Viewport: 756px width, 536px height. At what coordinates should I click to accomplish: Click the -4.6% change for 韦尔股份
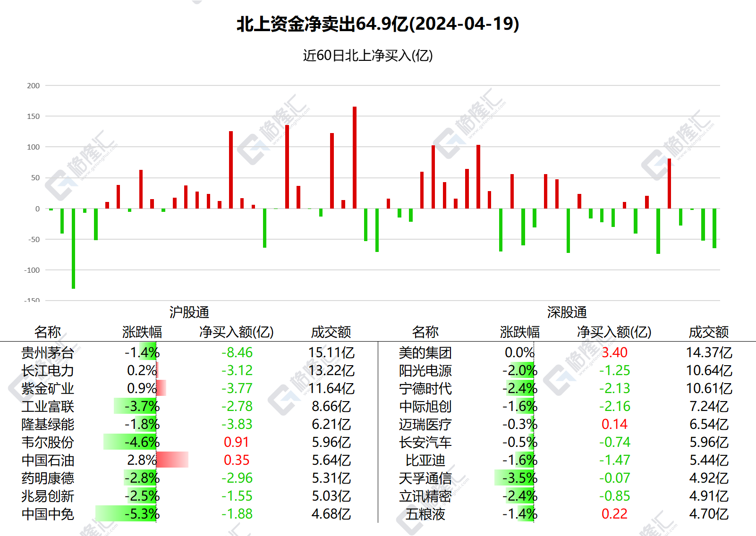pyautogui.click(x=142, y=442)
